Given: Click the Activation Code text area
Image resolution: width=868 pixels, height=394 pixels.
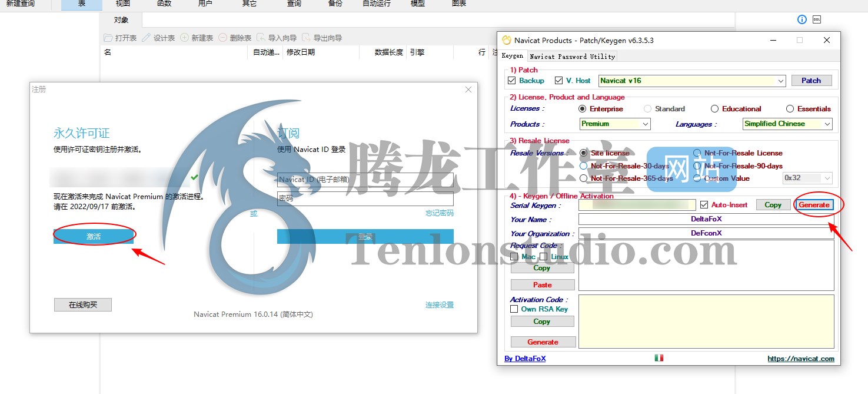Looking at the screenshot, I should [706, 322].
